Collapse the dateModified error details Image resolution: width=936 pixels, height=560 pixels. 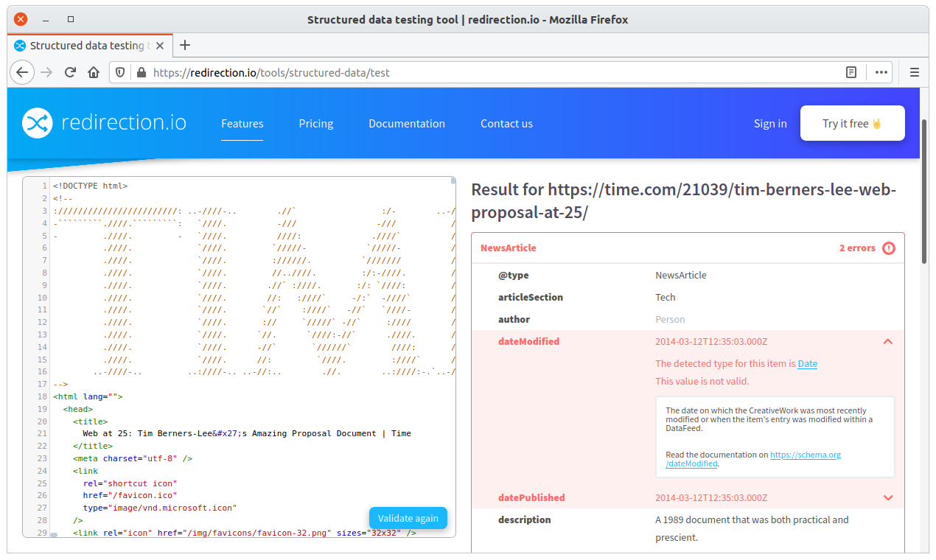[888, 341]
